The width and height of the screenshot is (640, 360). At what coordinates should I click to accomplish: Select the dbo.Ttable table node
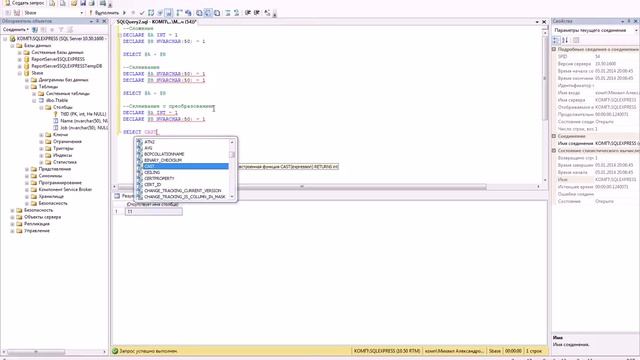(x=57, y=100)
